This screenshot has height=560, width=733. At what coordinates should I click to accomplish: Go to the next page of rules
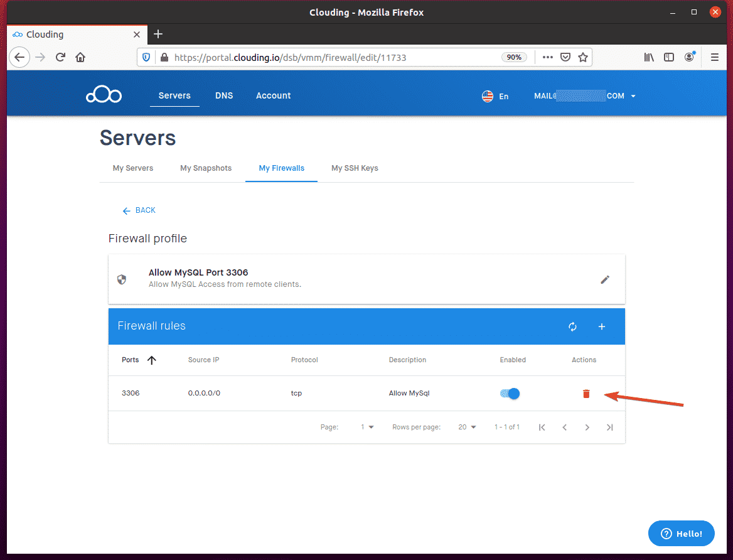pos(587,428)
